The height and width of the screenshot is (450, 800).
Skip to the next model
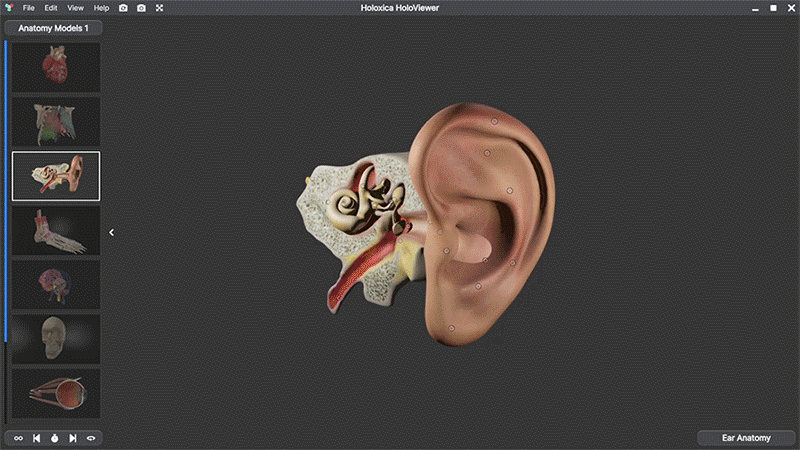tap(73, 438)
